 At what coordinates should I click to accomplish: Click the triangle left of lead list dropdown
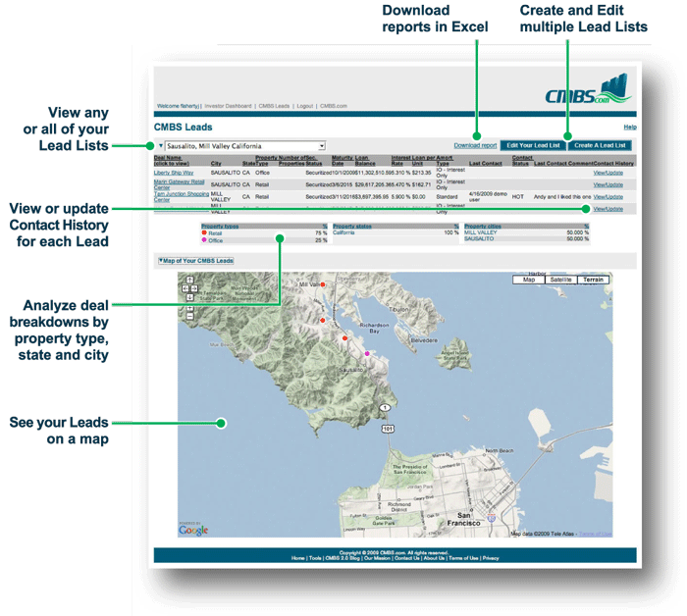(x=161, y=145)
